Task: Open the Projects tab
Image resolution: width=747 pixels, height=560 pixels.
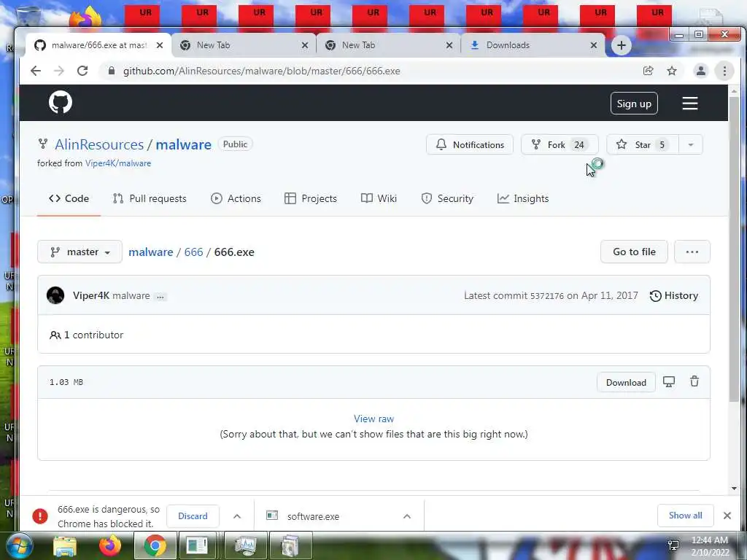Action: pyautogui.click(x=311, y=198)
